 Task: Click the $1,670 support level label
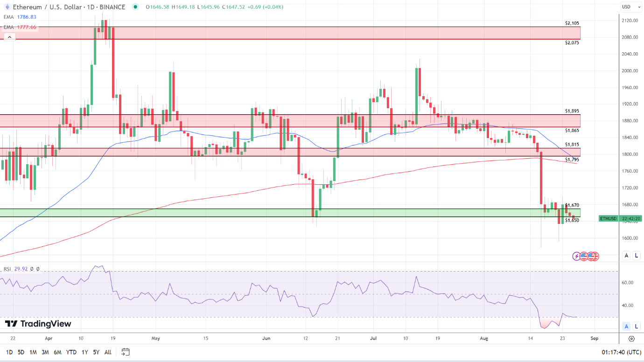[x=572, y=205]
